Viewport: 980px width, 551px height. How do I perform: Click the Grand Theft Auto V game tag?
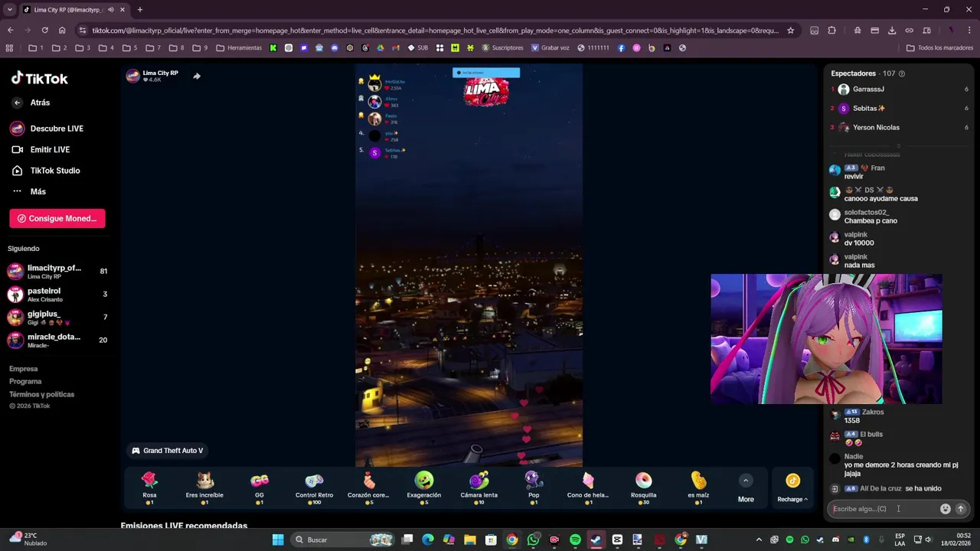pos(167,451)
